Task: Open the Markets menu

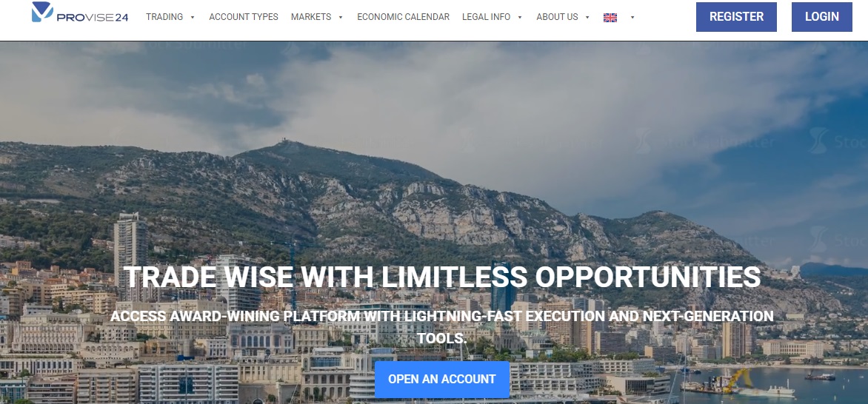Action: point(311,17)
